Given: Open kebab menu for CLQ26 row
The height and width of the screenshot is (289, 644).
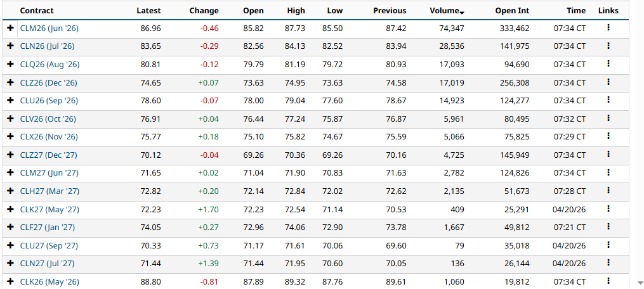Looking at the screenshot, I should [608, 63].
